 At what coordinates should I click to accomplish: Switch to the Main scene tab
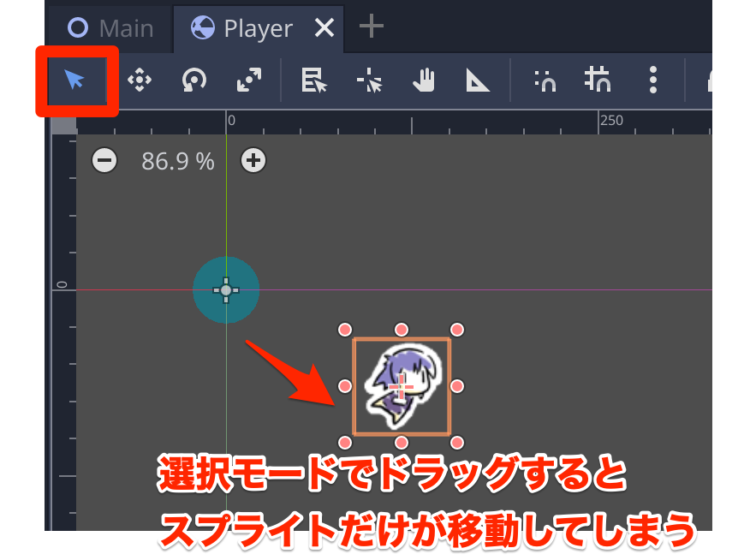[111, 28]
